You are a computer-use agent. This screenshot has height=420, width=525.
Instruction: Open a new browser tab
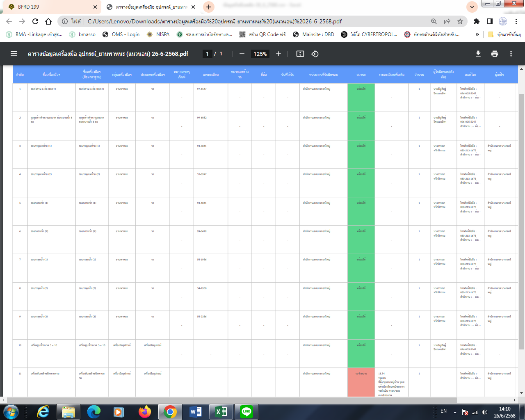point(209,7)
